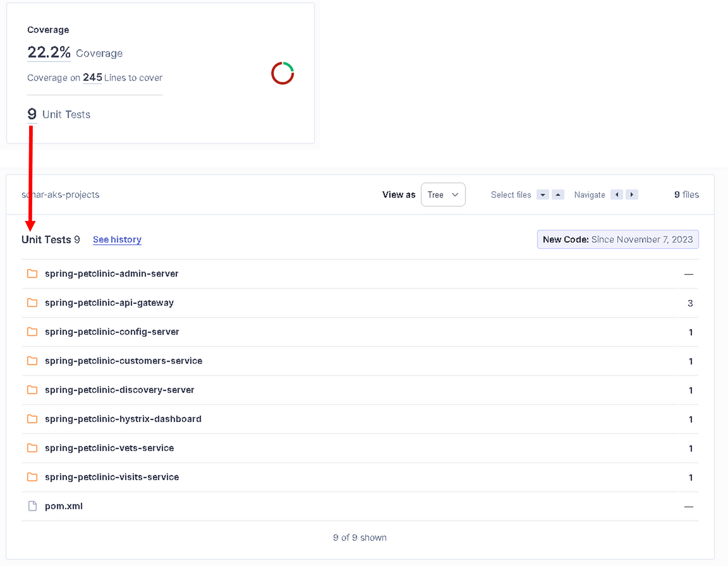The width and height of the screenshot is (728, 566).
Task: Open the 245 lines to cover link
Action: pos(93,77)
